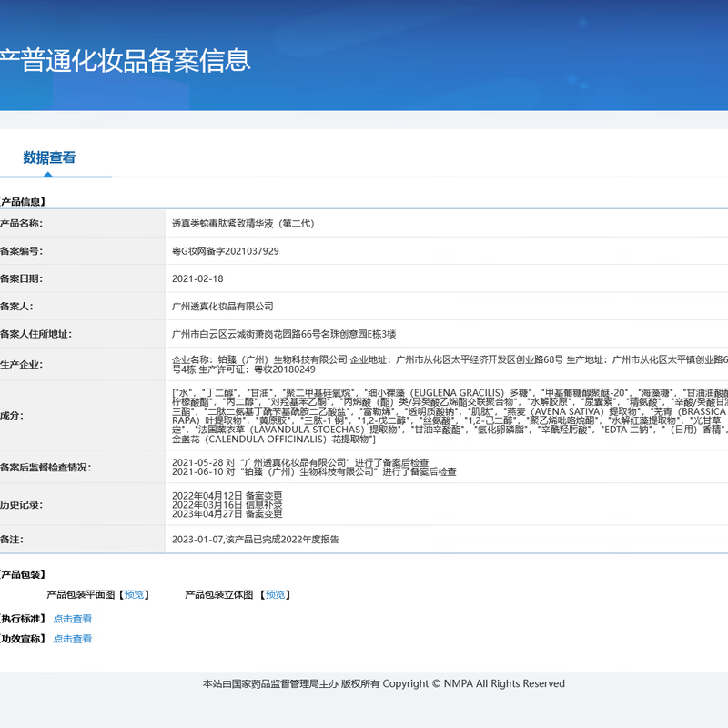Click the 备注 2022年度报告 remark text

[x=256, y=539]
